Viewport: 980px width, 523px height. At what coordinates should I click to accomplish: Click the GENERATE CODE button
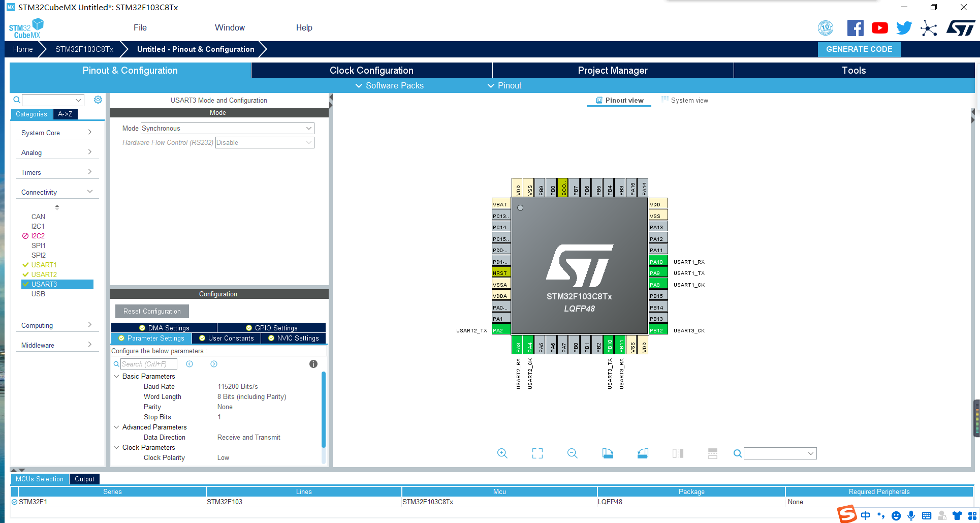tap(859, 49)
